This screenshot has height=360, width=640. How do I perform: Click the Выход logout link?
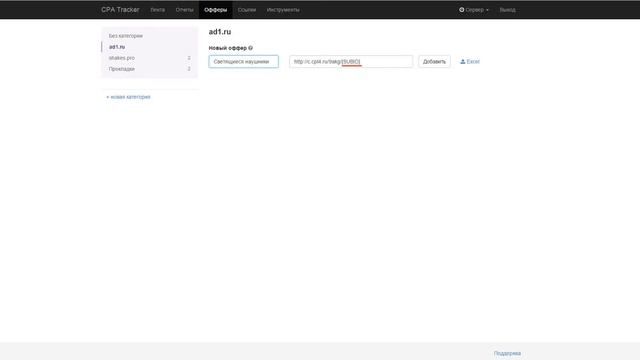click(507, 10)
